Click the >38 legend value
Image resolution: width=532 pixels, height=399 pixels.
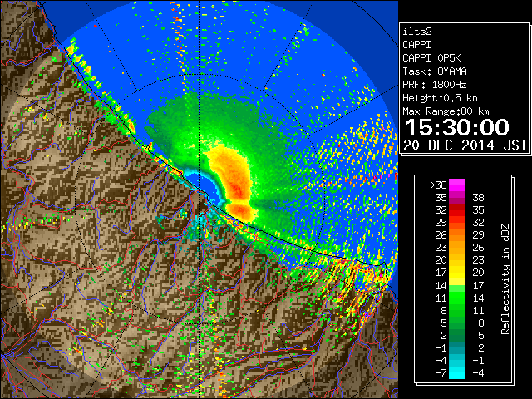tap(438, 185)
